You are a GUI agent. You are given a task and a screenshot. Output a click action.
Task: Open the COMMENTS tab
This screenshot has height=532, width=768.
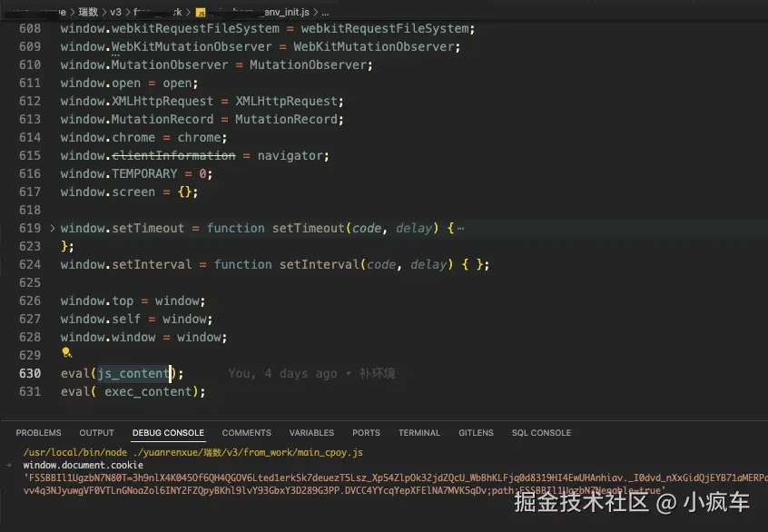click(x=246, y=432)
